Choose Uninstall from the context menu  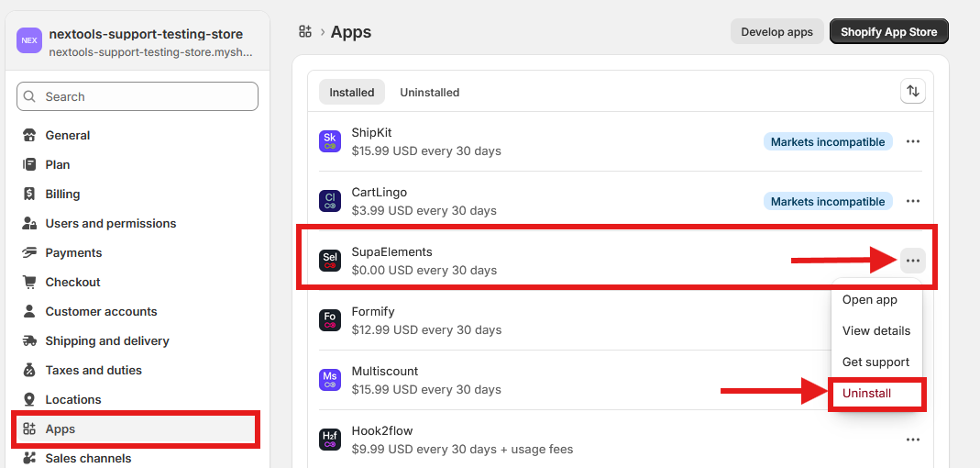866,394
